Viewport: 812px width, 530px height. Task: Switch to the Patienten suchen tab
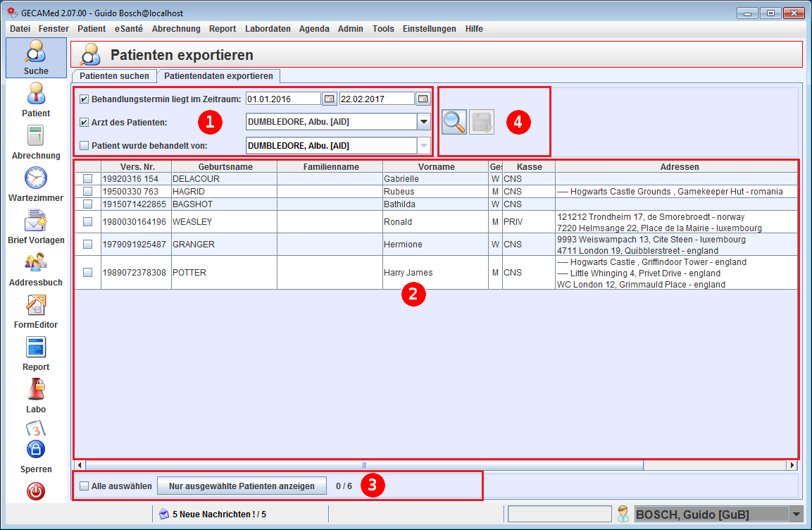[x=114, y=75]
